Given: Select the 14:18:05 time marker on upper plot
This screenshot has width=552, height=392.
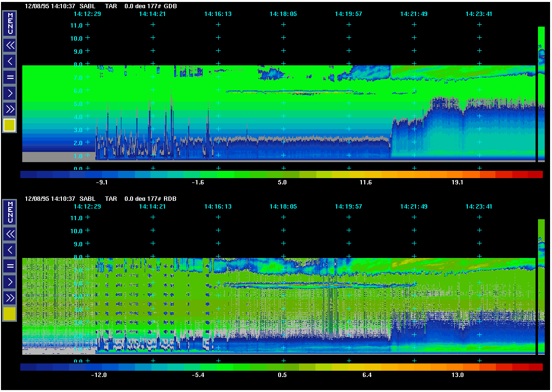Looking at the screenshot, I should click(x=283, y=14).
